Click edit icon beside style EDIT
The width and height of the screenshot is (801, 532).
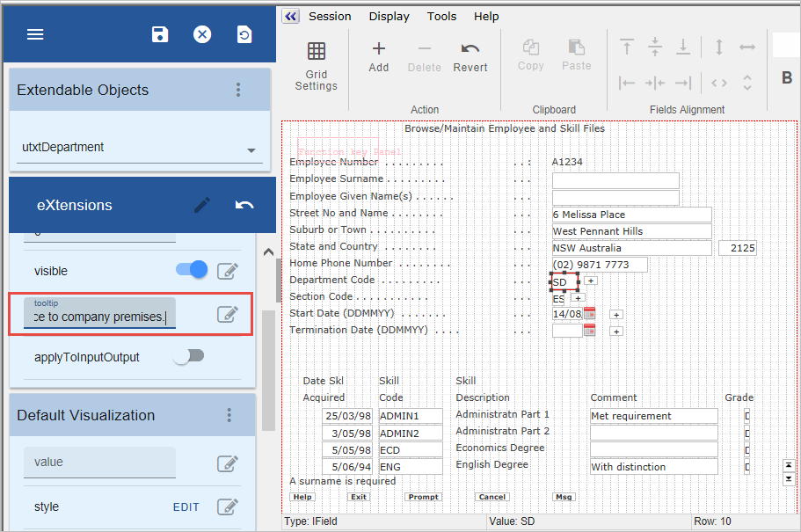228,506
